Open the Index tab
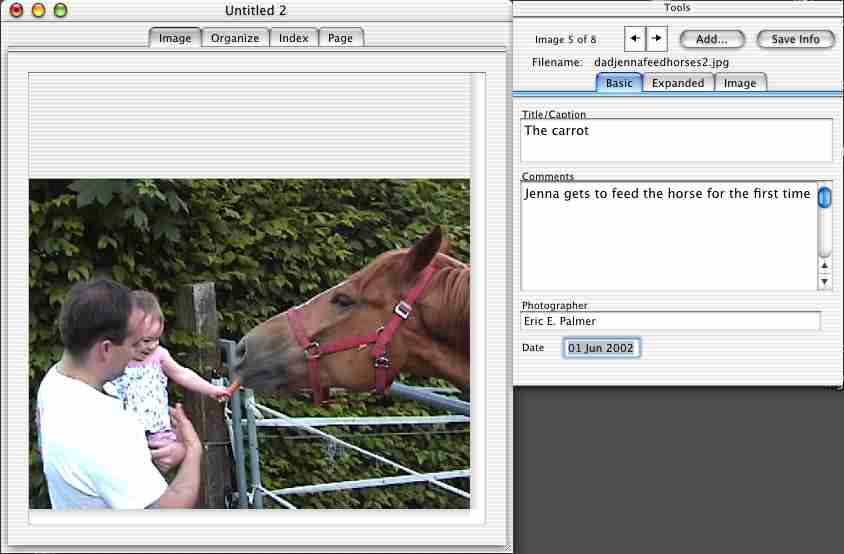844x554 pixels. tap(293, 38)
